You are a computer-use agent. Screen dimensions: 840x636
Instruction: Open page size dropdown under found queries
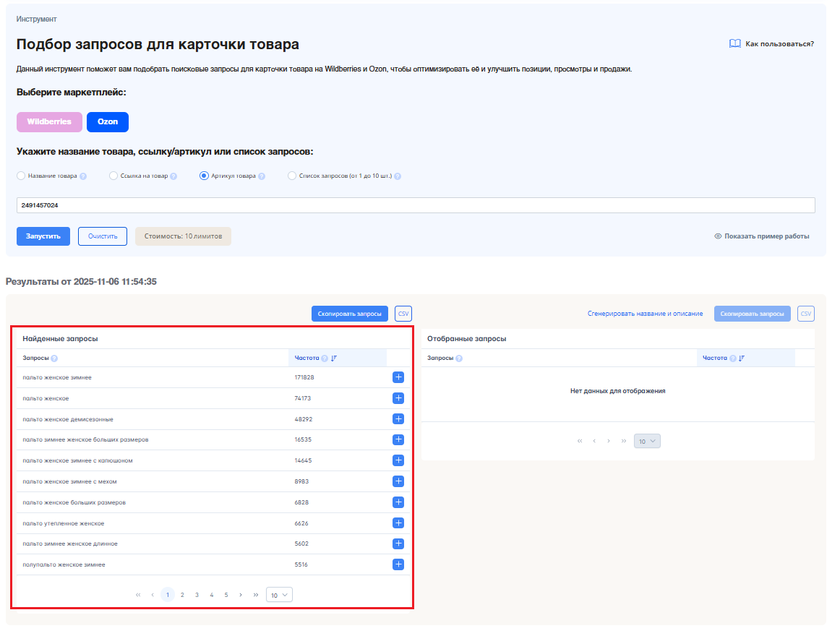point(279,595)
